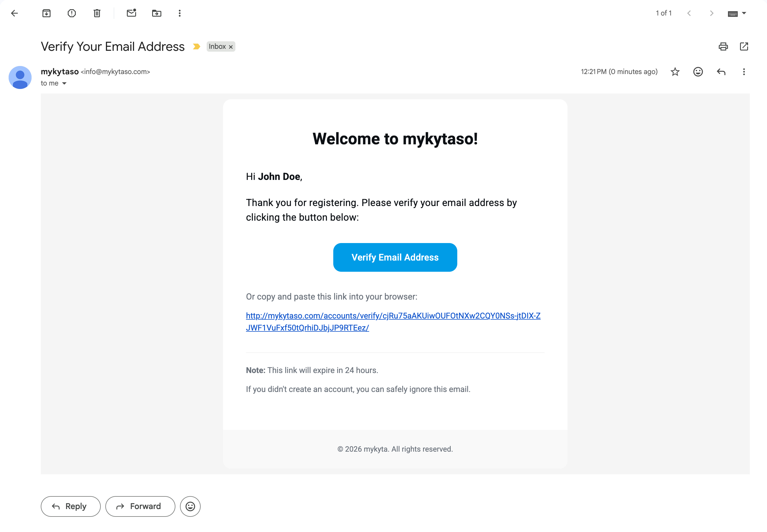Image resolution: width=767 pixels, height=532 pixels.
Task: Open the email in new window
Action: pos(744,46)
